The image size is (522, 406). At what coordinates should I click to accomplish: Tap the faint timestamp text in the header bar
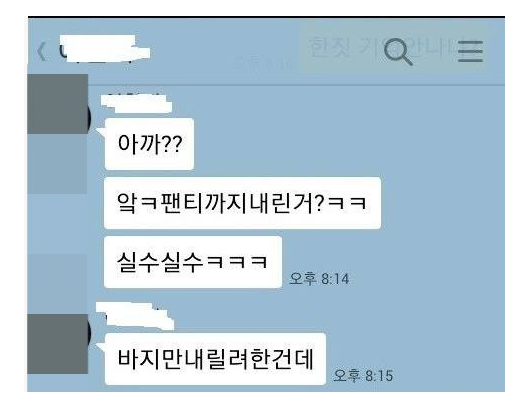point(263,63)
